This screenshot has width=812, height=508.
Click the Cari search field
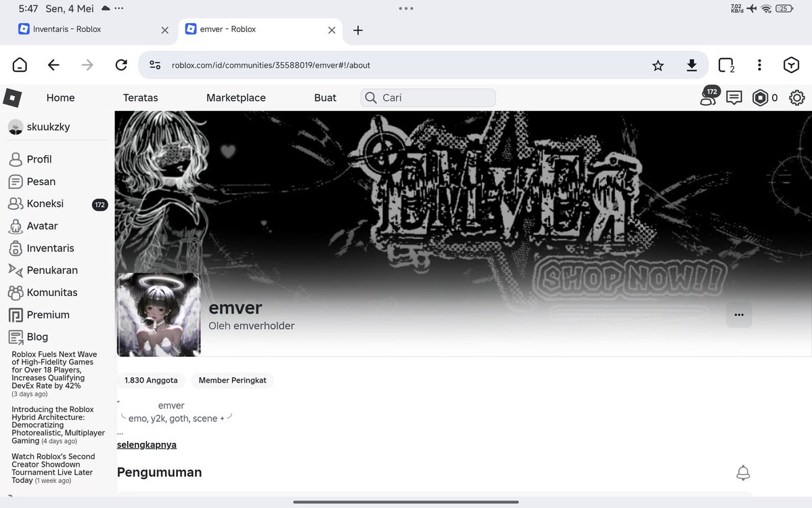pos(428,98)
